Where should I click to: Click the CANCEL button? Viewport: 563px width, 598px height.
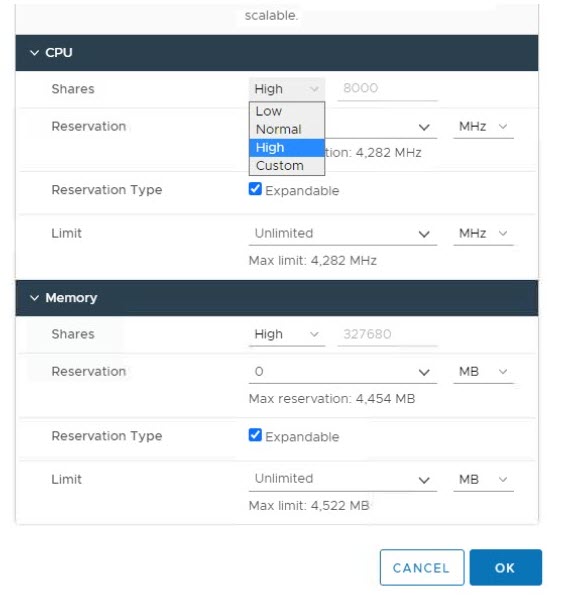[x=422, y=567]
